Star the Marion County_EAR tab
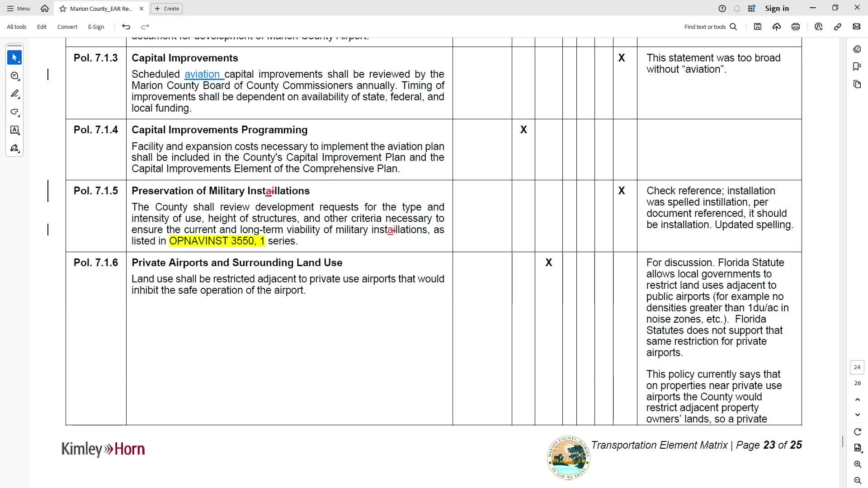 [x=63, y=9]
